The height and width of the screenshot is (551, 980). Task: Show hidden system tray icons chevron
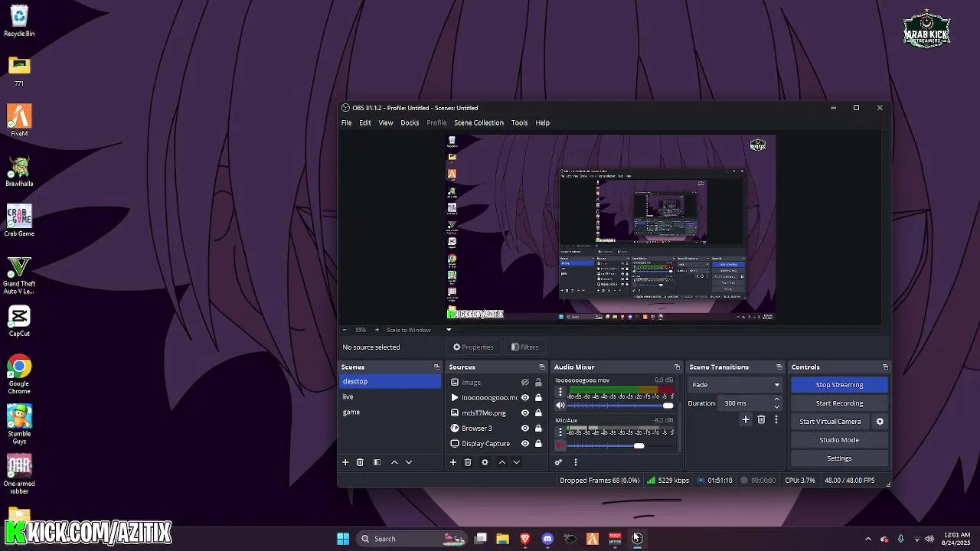point(867,539)
